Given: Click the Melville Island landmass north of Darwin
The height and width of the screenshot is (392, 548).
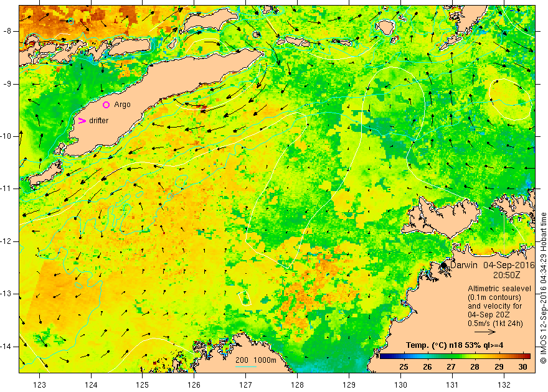Looking at the screenshot, I should [441, 217].
